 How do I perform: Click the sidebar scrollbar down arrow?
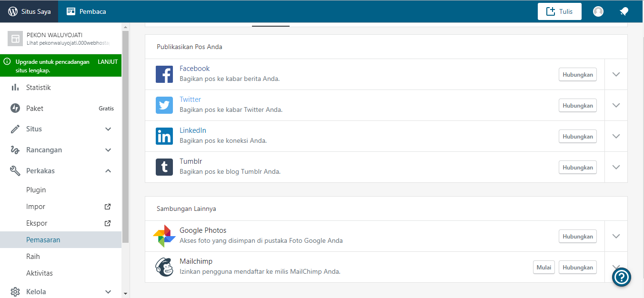(x=126, y=293)
